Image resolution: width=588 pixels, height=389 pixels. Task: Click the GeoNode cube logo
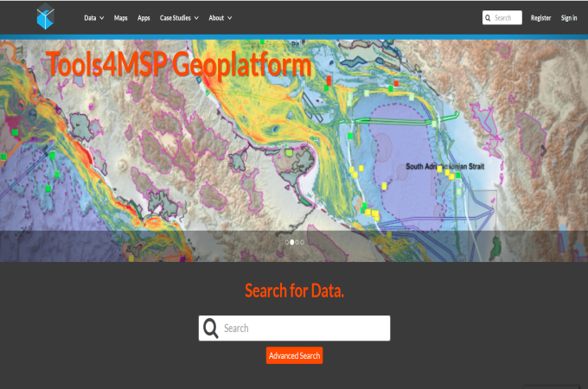pyautogui.click(x=44, y=17)
